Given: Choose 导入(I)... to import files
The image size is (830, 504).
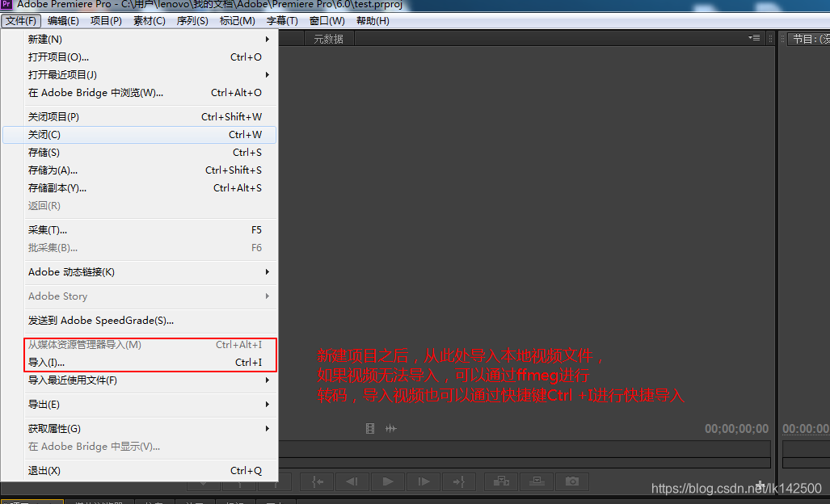Looking at the screenshot, I should (x=140, y=363).
